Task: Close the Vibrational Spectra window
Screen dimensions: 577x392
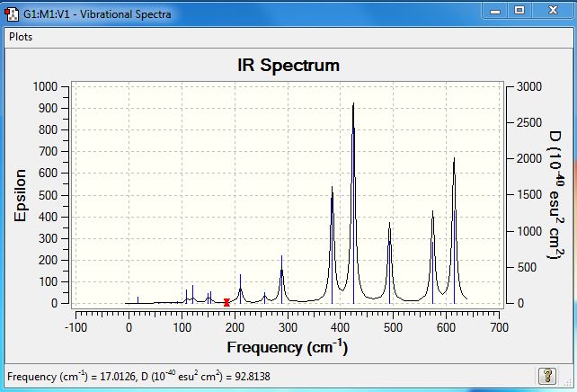Action: tap(553, 10)
